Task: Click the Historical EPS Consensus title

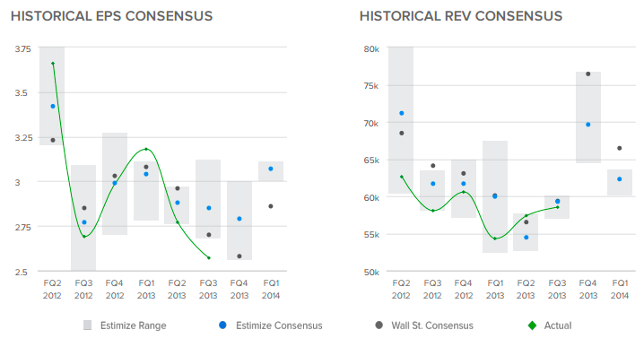Action: pyautogui.click(x=112, y=16)
